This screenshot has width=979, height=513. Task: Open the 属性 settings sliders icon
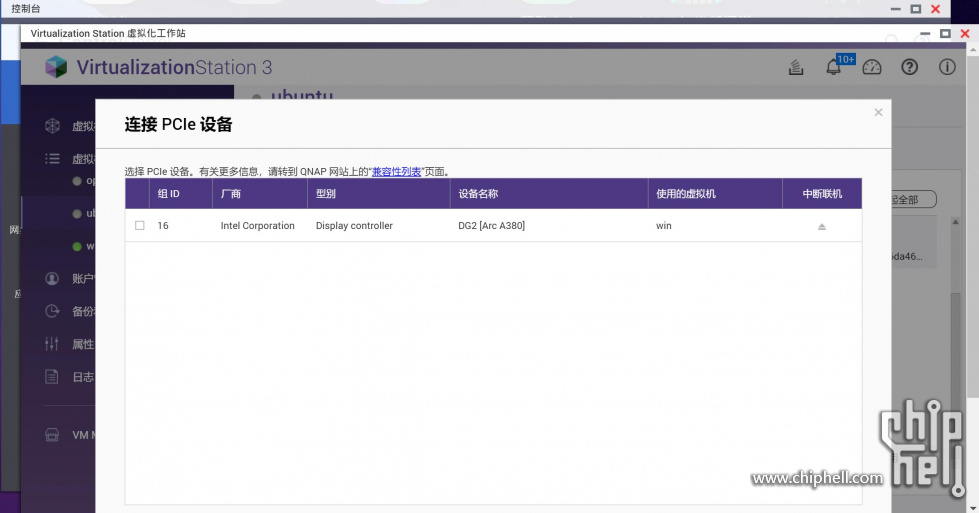52,344
